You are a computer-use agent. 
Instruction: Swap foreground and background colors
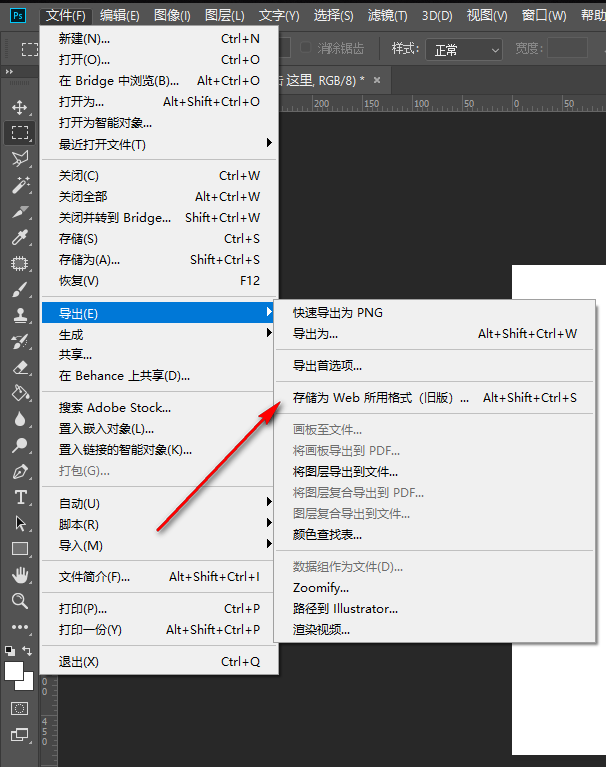coord(27,651)
